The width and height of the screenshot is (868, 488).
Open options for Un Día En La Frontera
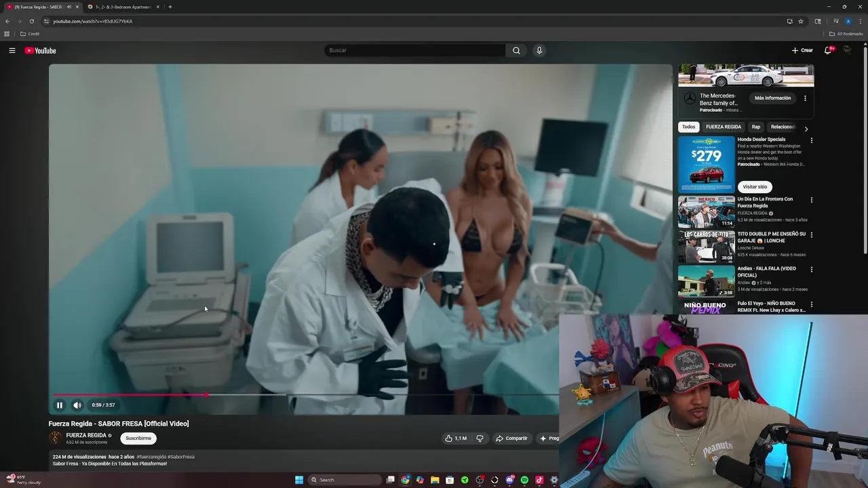811,200
